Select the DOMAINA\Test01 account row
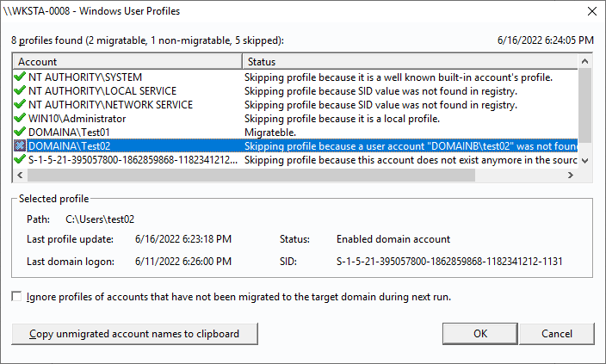Viewport: 606px width, 364px height. click(x=295, y=133)
